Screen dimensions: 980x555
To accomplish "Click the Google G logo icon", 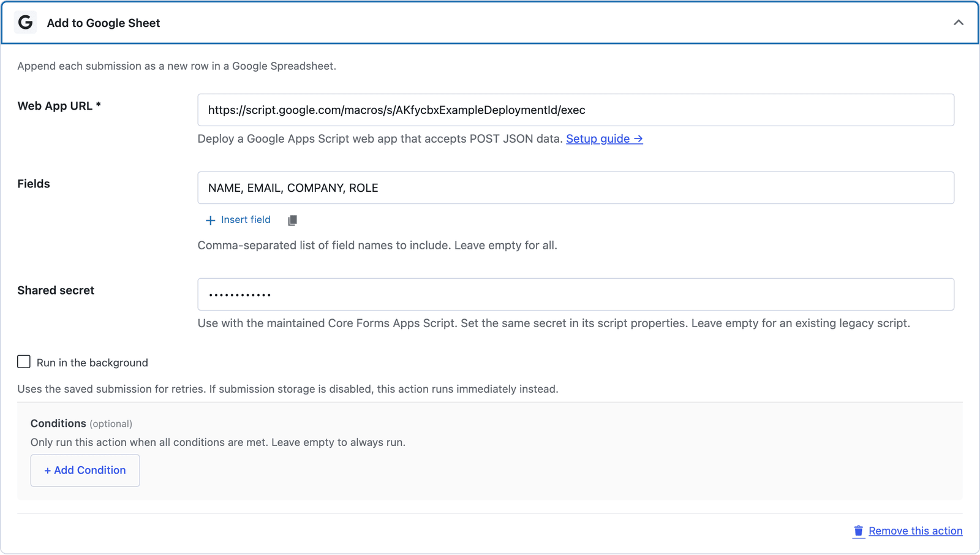I will pyautogui.click(x=25, y=23).
